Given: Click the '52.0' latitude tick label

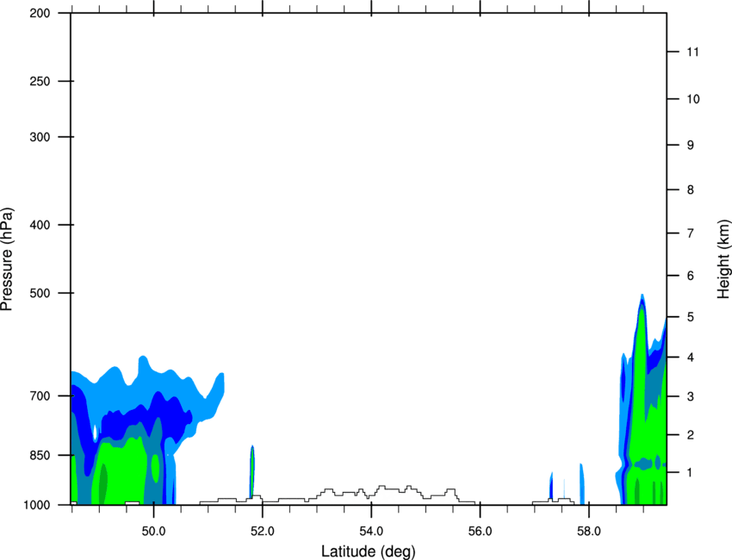Looking at the screenshot, I should pos(263,532).
